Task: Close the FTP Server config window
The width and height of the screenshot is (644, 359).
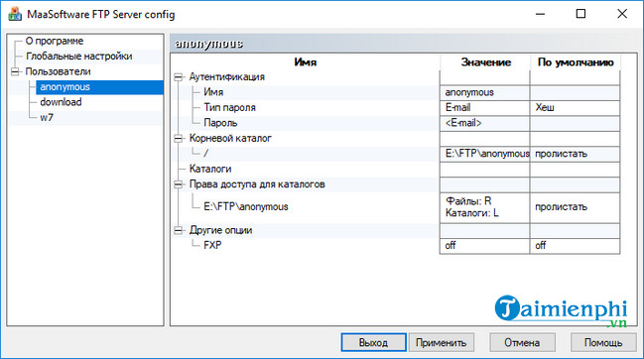Action: point(622,14)
